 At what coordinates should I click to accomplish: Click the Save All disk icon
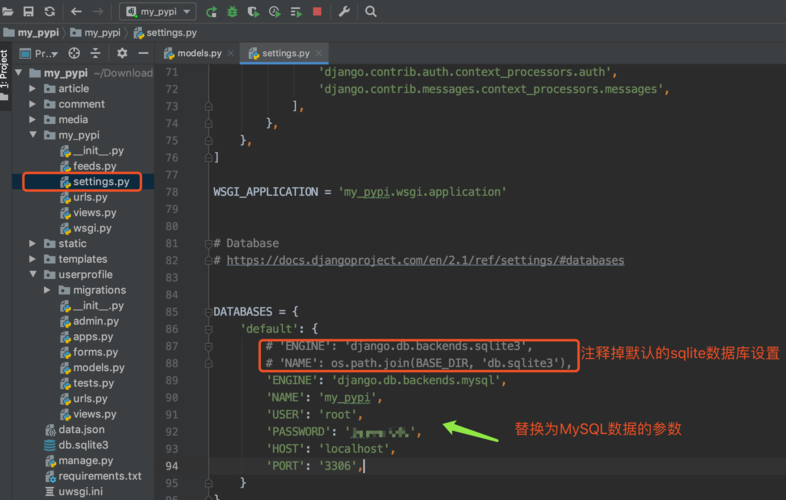click(x=28, y=12)
